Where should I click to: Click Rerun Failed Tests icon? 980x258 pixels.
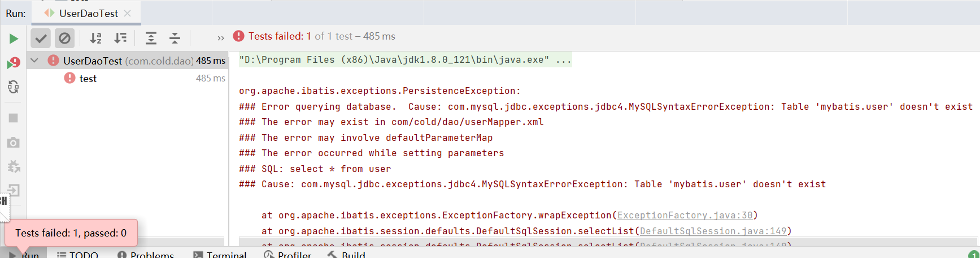13,63
